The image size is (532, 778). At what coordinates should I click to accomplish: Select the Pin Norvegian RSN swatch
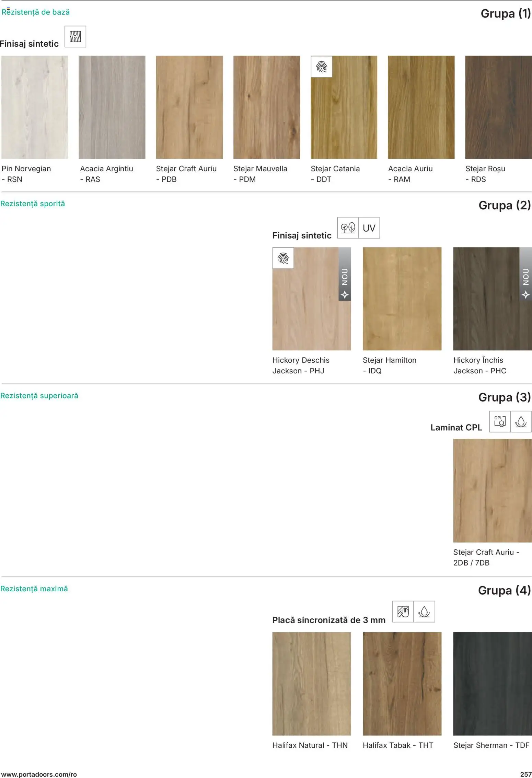click(x=35, y=107)
